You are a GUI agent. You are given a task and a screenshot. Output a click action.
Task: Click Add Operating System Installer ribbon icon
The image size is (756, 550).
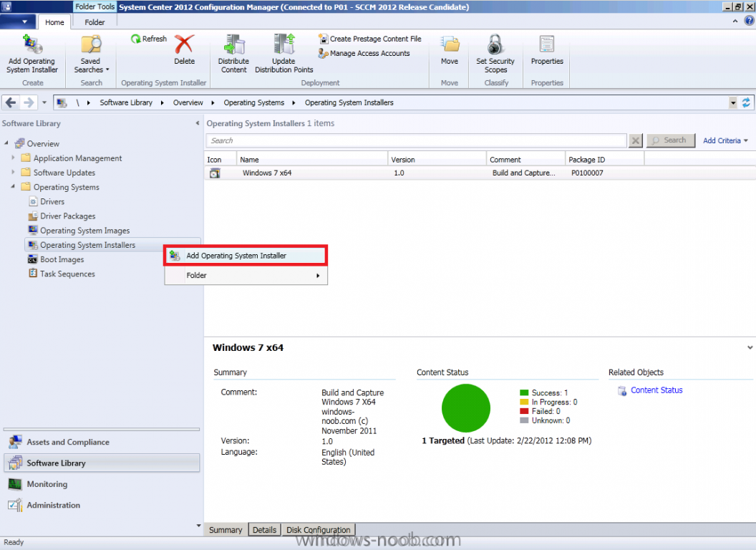click(x=32, y=44)
